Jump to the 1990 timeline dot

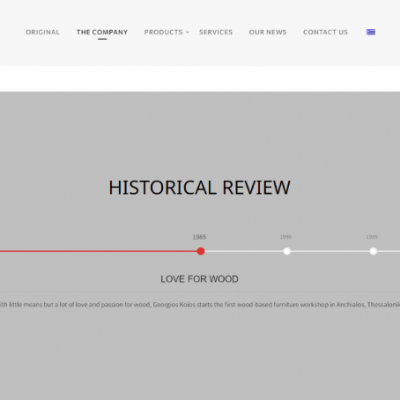tap(287, 251)
